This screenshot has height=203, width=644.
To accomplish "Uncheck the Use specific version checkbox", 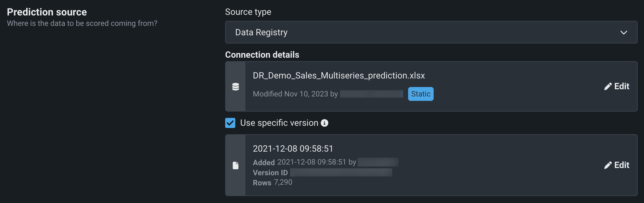I will [x=230, y=123].
